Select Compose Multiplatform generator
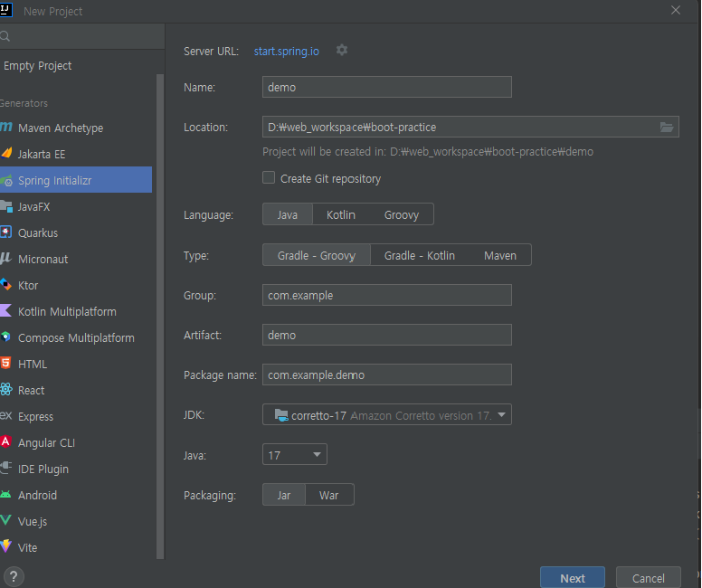 click(76, 337)
